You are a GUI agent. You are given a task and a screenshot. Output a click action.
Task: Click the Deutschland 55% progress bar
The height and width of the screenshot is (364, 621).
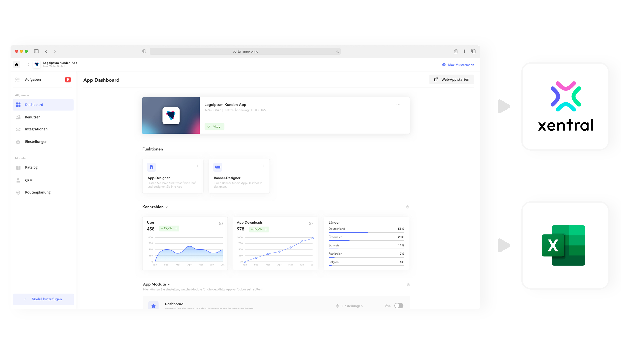[x=366, y=232]
